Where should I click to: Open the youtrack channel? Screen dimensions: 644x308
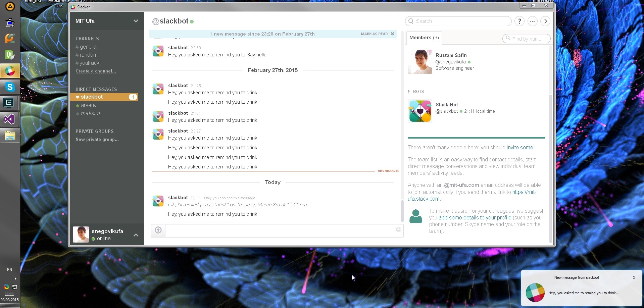pos(88,63)
